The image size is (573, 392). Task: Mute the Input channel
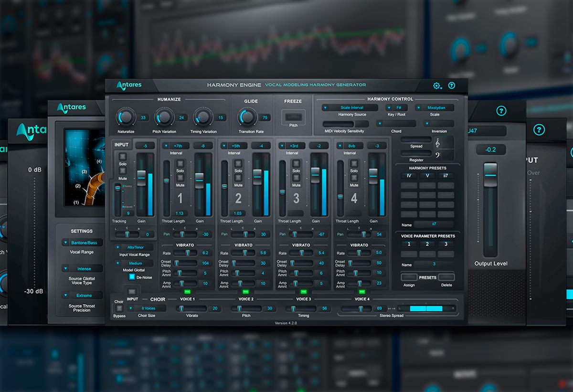pyautogui.click(x=123, y=170)
